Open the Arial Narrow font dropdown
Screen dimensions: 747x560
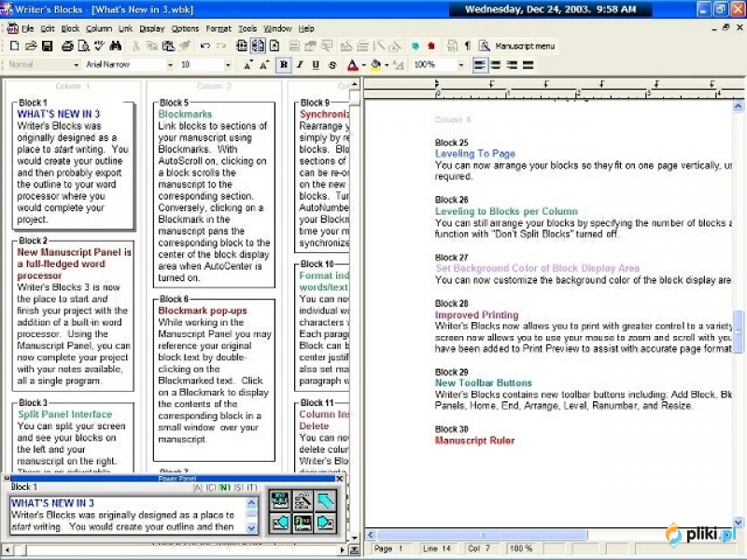(170, 64)
